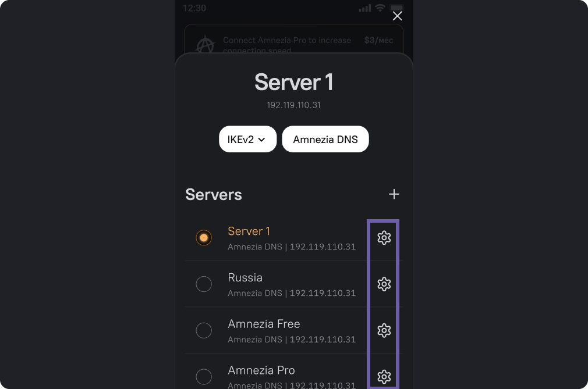The image size is (588, 389).
Task: Tap the Wi-Fi status bar icon
Action: pyautogui.click(x=380, y=8)
